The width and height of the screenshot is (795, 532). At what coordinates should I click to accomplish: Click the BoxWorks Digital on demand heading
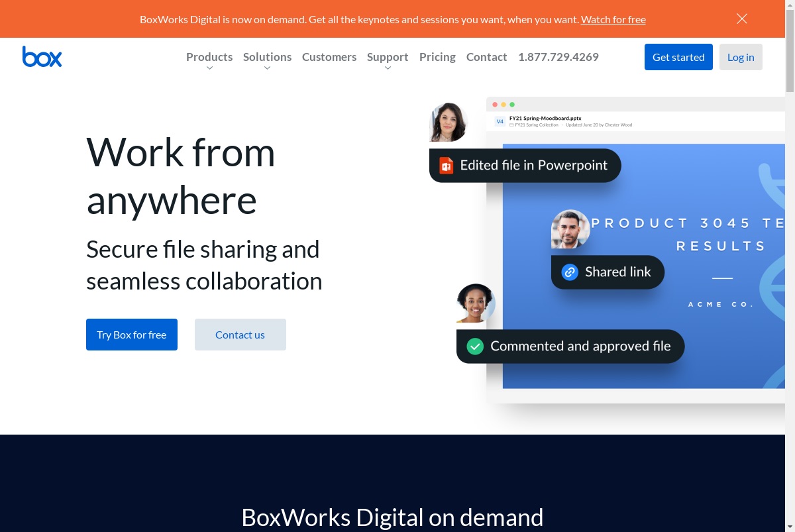pos(392,517)
